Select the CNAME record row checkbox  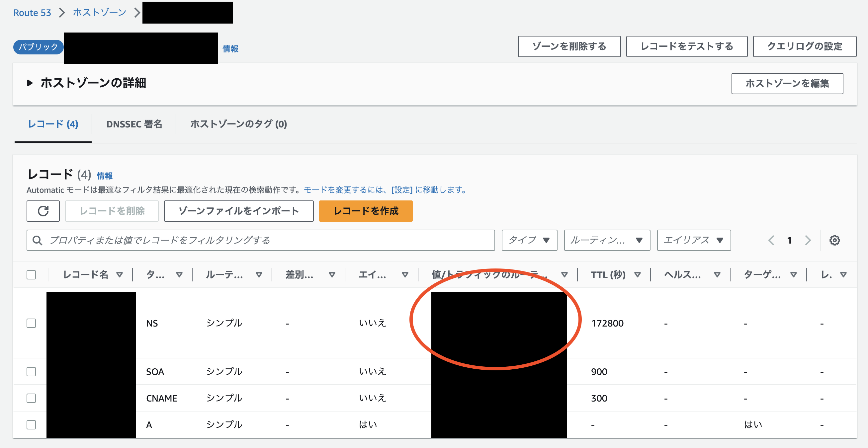pyautogui.click(x=31, y=398)
